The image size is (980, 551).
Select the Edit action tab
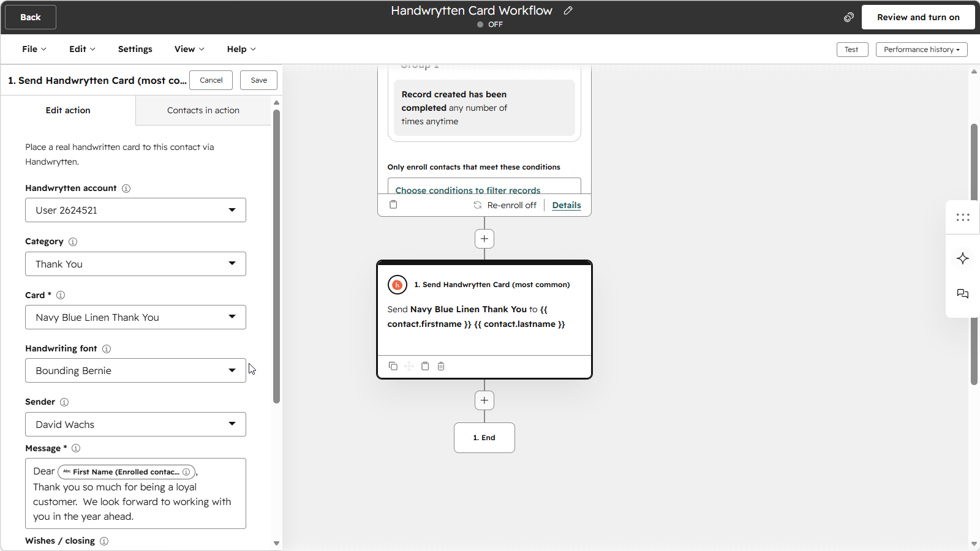(68, 110)
